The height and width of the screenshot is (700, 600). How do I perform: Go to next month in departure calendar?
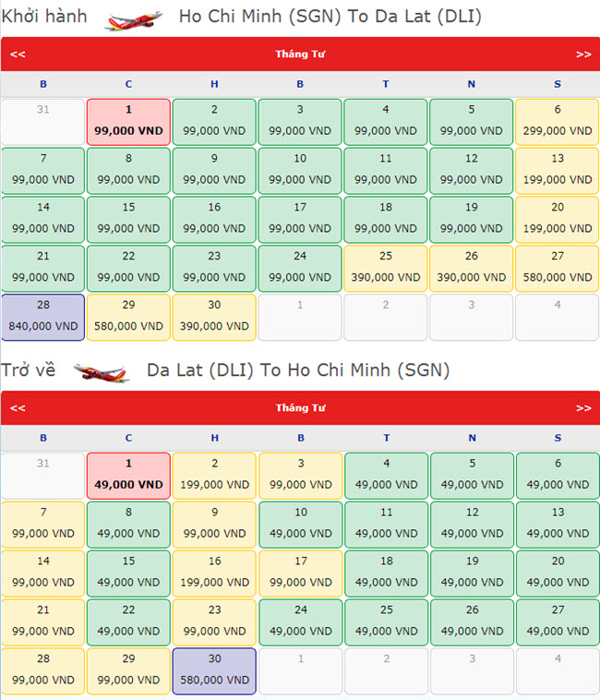582,54
